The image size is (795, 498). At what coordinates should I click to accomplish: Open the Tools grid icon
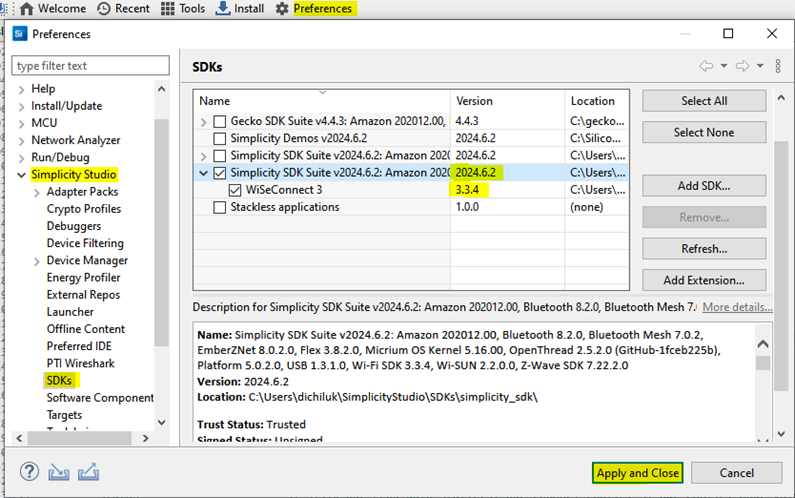tap(167, 9)
